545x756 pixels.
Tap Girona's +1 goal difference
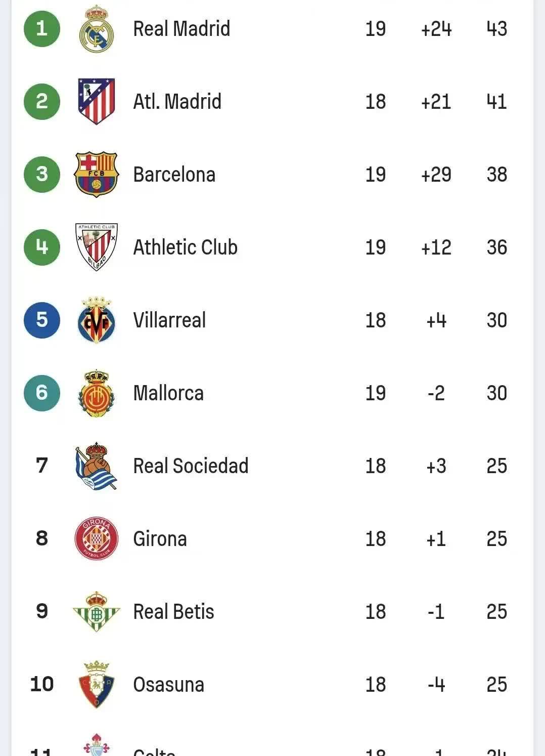(x=436, y=539)
